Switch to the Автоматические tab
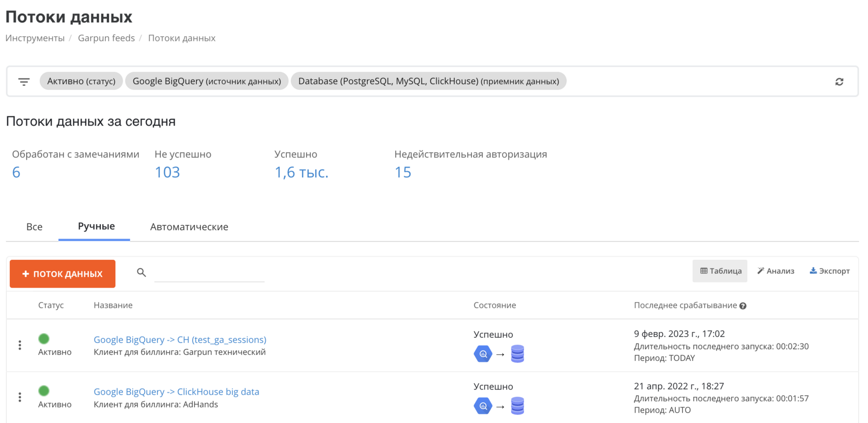The height and width of the screenshot is (423, 868). click(x=189, y=227)
